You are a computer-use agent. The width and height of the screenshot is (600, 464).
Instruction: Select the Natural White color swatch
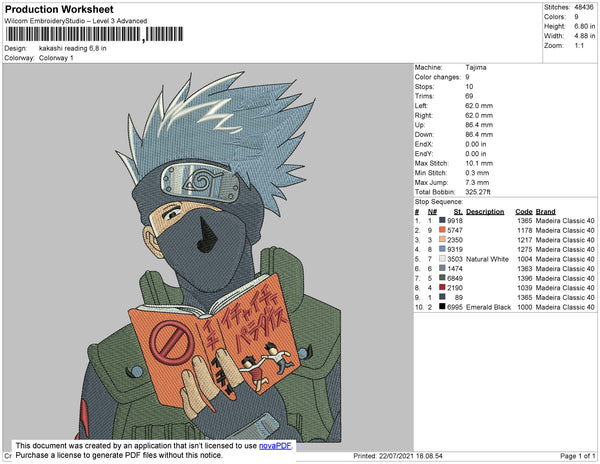[442, 259]
